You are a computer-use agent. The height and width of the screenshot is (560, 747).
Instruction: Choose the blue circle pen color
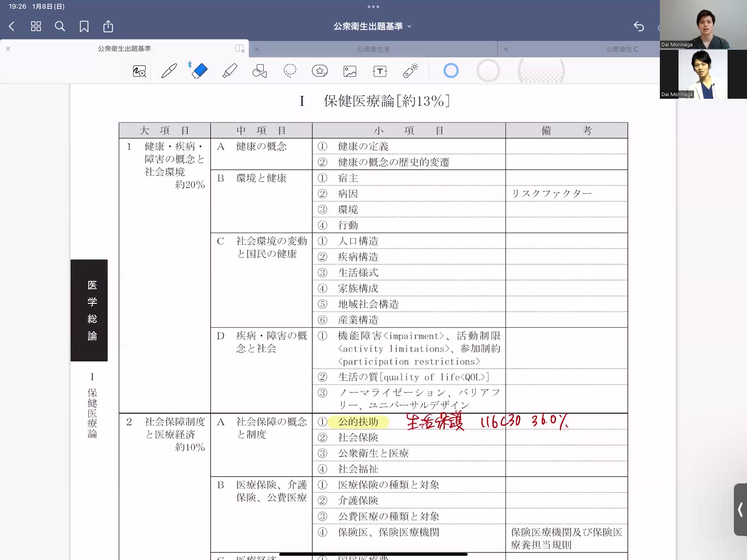tap(451, 71)
